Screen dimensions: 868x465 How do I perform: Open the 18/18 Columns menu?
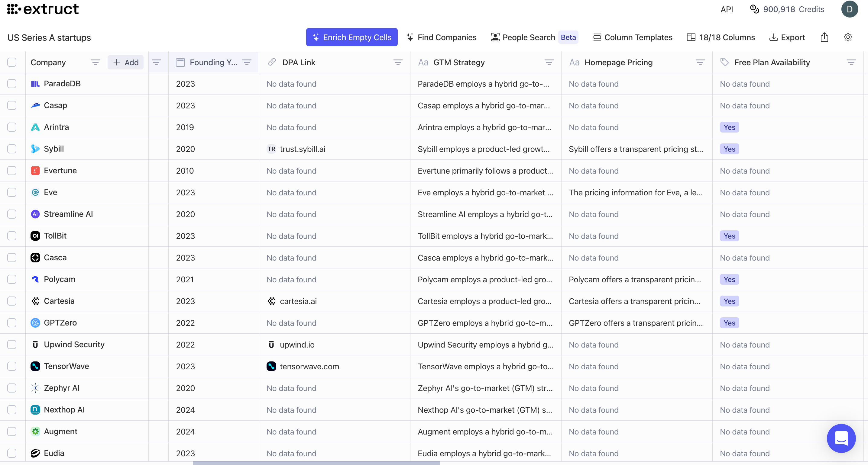coord(721,37)
